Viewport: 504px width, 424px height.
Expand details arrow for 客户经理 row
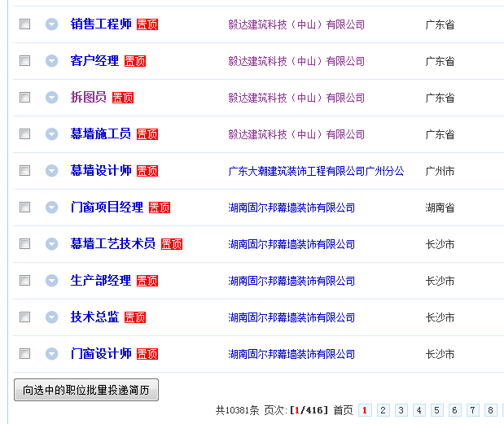tap(52, 61)
